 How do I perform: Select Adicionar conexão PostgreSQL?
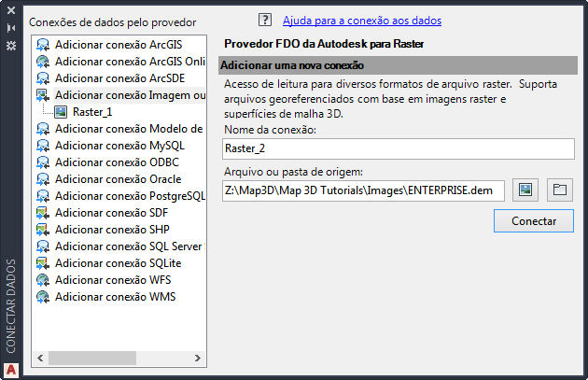tap(130, 196)
